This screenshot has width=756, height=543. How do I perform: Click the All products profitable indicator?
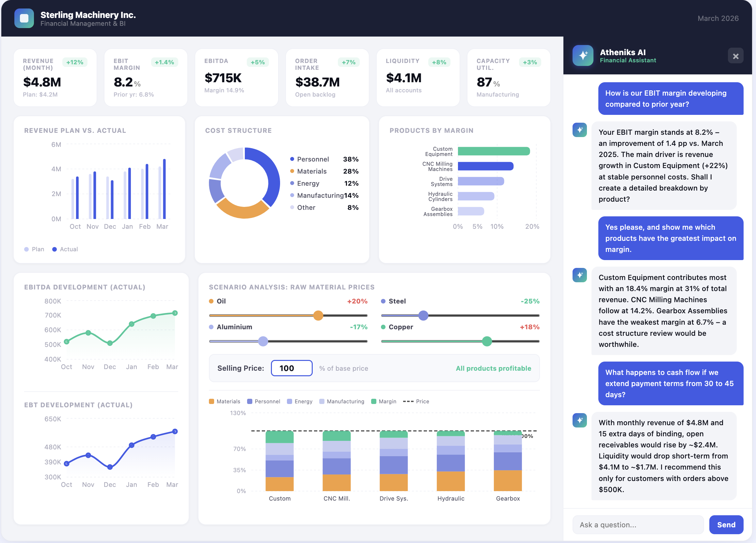coord(493,368)
